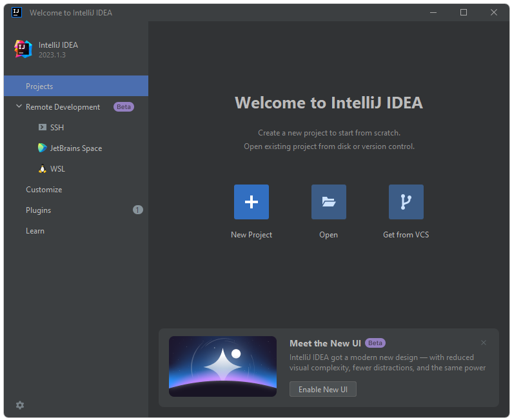The image size is (512, 420).
Task: Select SSH under Remote Development
Action: (x=76, y=127)
